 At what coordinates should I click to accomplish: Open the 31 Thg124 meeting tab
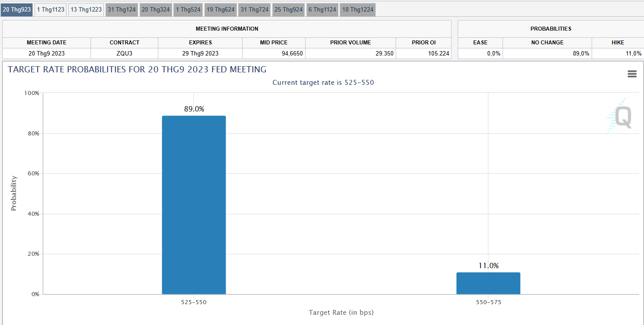122,9
